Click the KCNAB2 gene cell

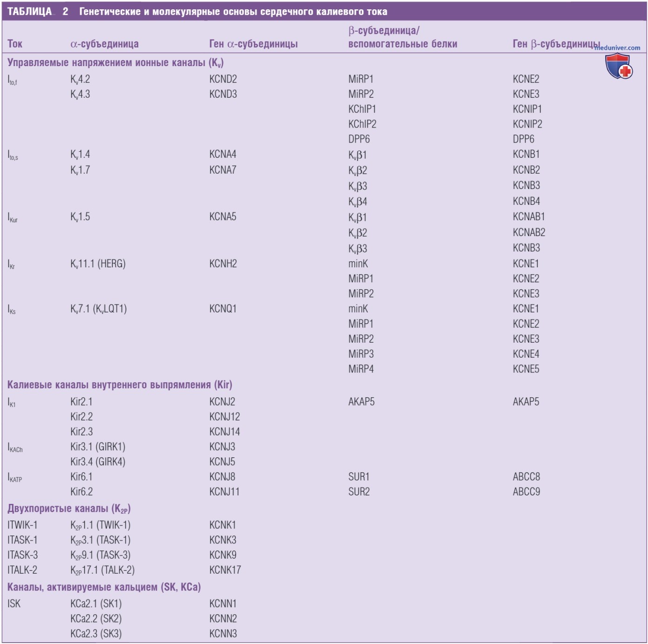[529, 232]
